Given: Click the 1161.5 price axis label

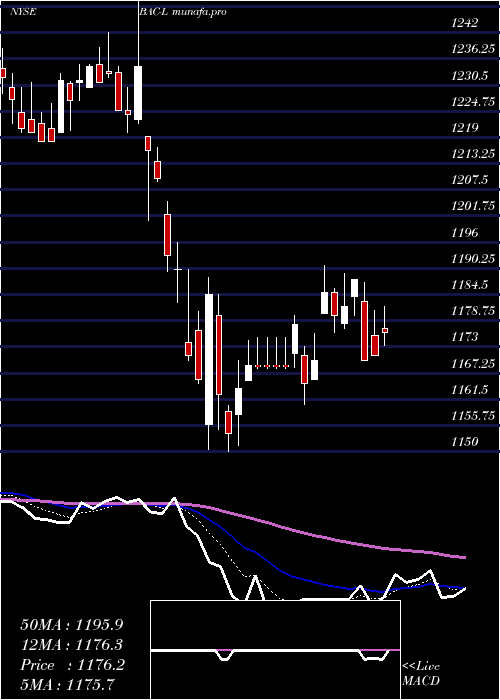Looking at the screenshot, I should (469, 390).
